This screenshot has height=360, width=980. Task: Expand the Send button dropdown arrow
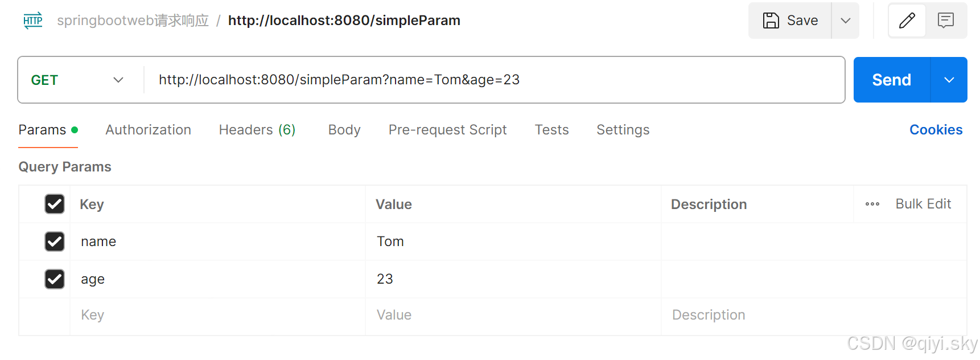pyautogui.click(x=949, y=80)
